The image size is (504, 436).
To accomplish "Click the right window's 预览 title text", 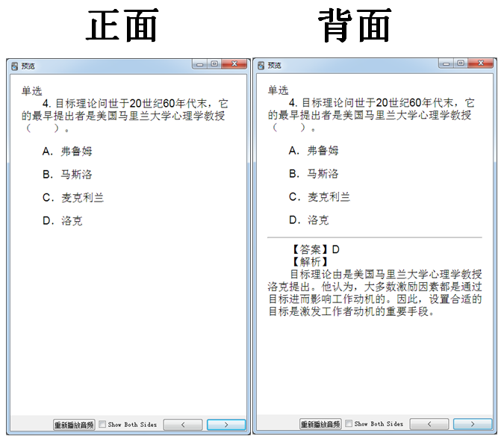I will click(275, 66).
